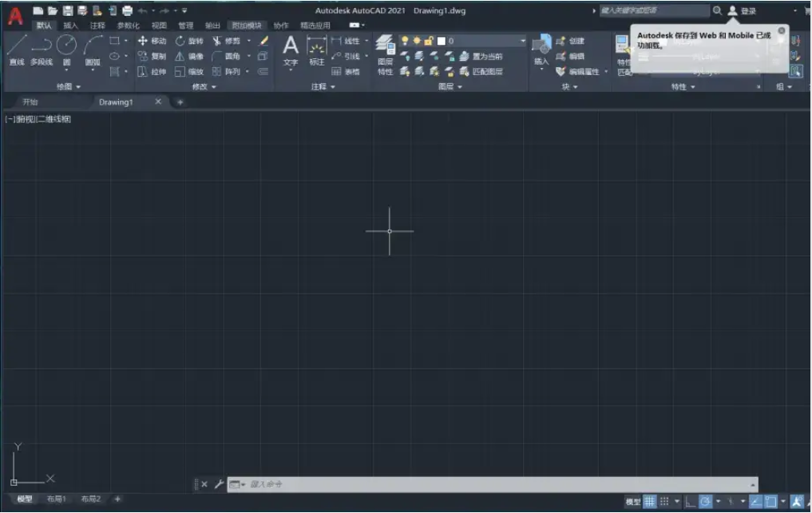
Task: Click the layer color white swatch
Action: 442,41
